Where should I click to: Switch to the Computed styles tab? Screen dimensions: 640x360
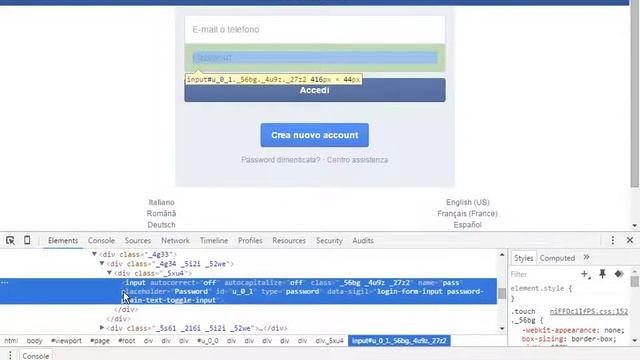click(557, 258)
